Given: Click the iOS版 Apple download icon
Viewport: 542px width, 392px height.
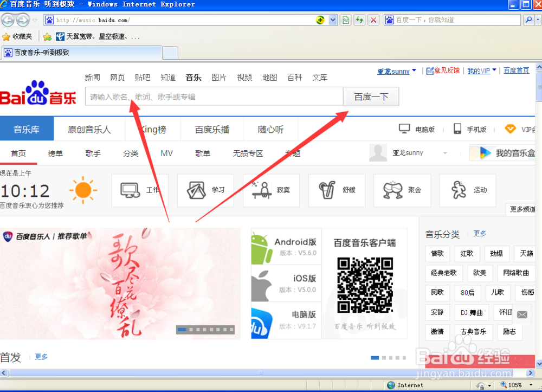Looking at the screenshot, I should 261,286.
